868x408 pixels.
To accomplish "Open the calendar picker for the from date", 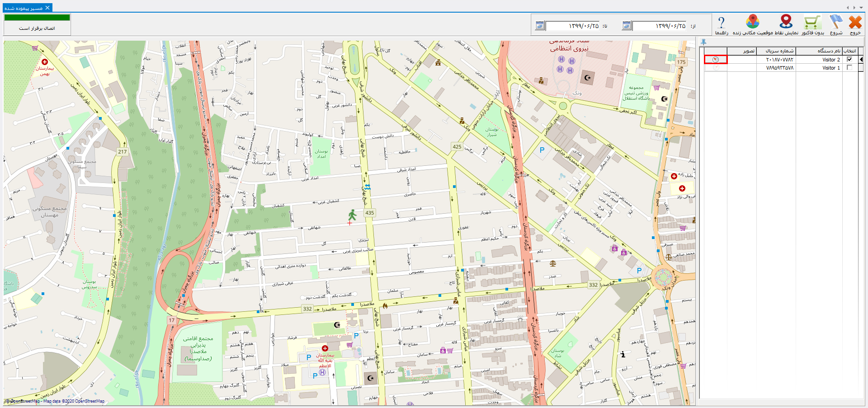I will (626, 26).
